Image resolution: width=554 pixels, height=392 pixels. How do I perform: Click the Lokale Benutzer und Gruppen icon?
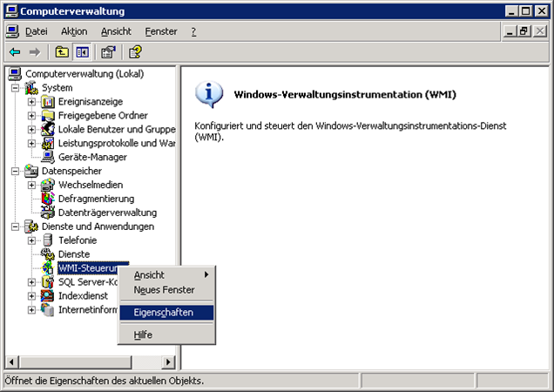click(48, 130)
